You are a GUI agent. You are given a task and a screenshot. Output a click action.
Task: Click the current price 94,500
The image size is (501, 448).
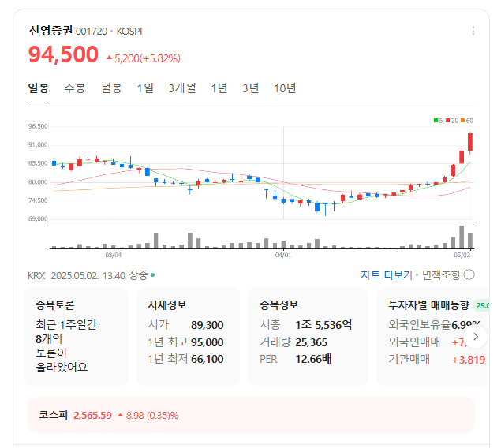[63, 54]
